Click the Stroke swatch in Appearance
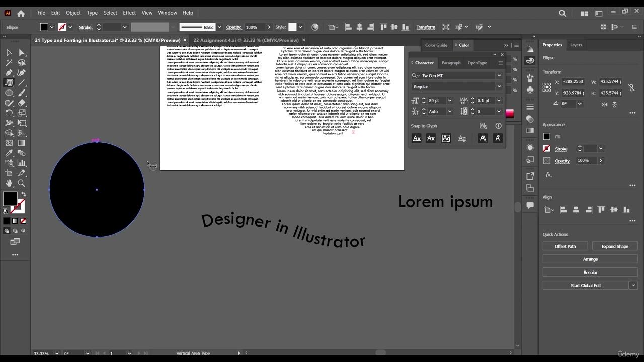This screenshot has width=644, height=362. [x=547, y=149]
